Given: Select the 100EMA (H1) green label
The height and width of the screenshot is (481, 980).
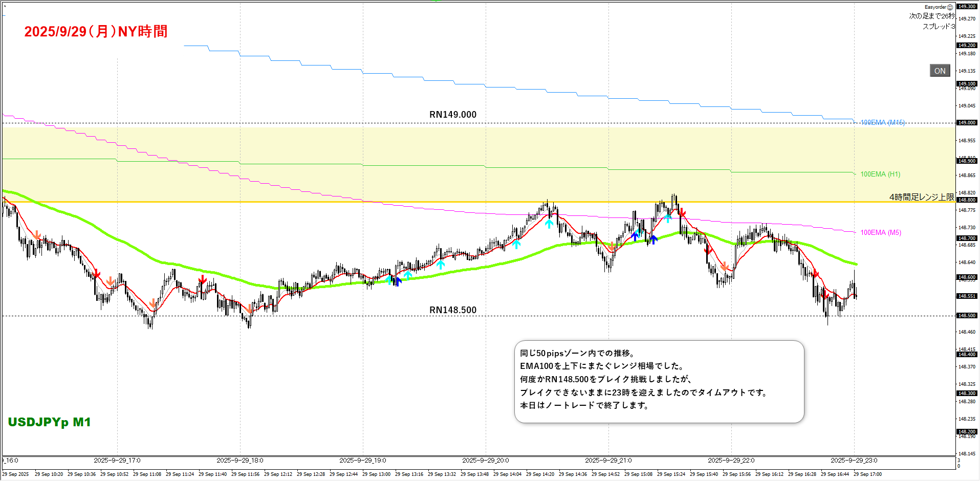Looking at the screenshot, I should click(880, 174).
